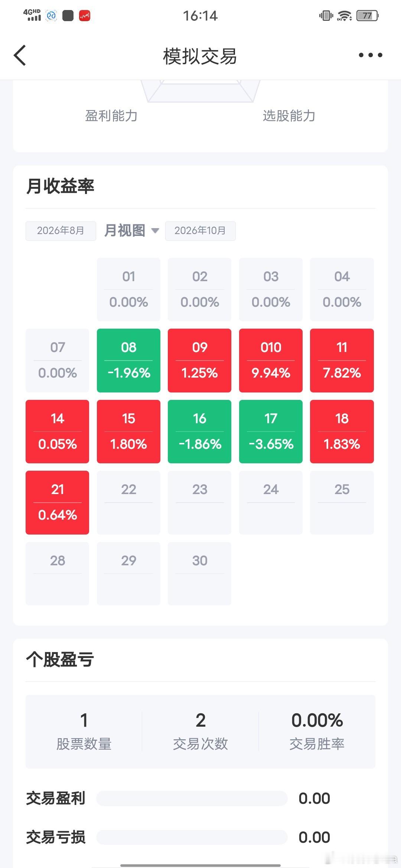This screenshot has height=868, width=401.
Task: Tap the battery indicator icon
Action: 367,16
